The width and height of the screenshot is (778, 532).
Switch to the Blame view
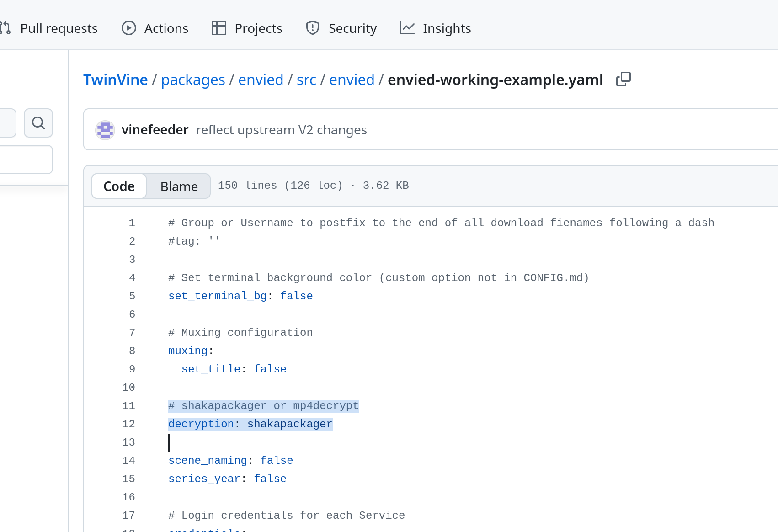point(179,186)
